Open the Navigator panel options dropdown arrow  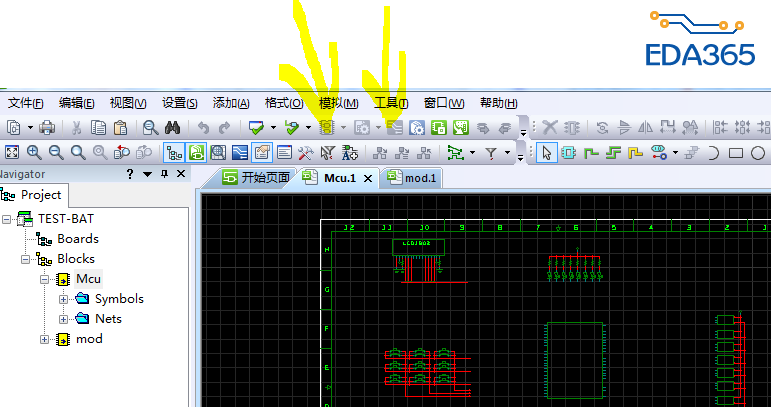(x=147, y=174)
